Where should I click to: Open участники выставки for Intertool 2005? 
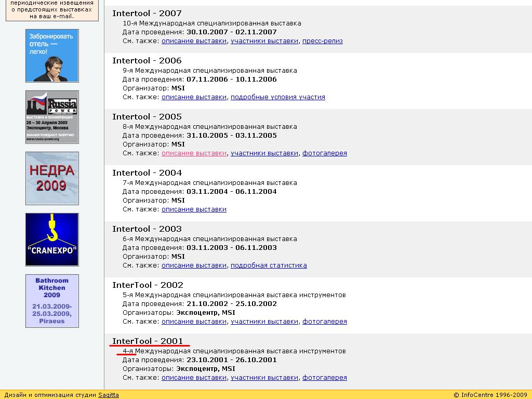[x=264, y=153]
